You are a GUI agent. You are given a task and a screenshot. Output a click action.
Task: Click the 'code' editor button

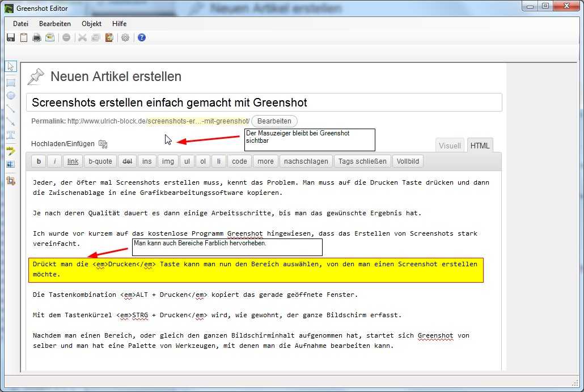[239, 161]
